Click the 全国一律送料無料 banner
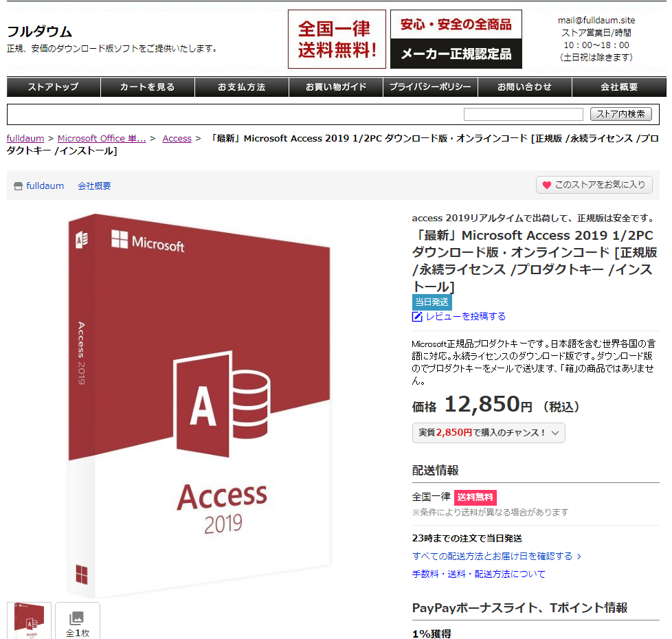 [337, 39]
